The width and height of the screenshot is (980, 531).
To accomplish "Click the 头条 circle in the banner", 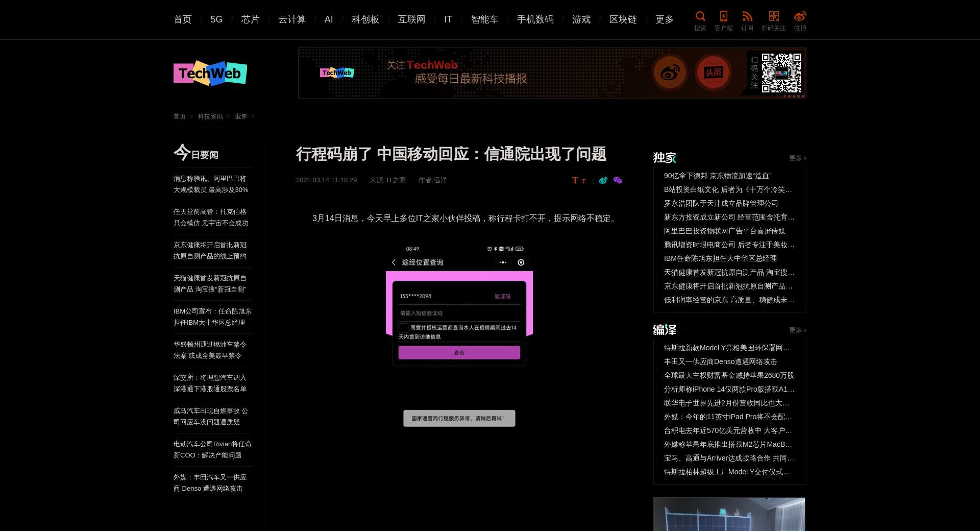I will [x=713, y=73].
